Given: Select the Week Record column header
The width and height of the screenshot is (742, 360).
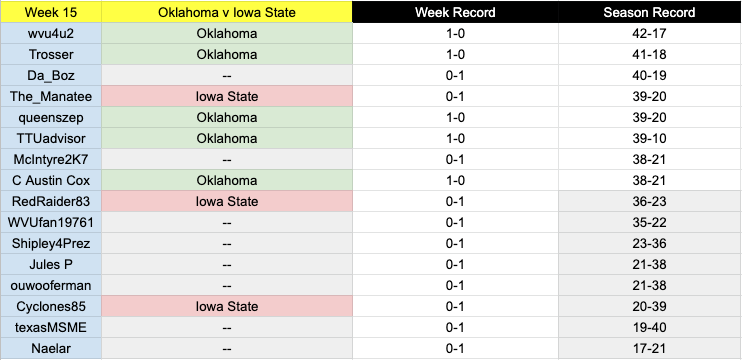Looking at the screenshot, I should click(x=455, y=12).
